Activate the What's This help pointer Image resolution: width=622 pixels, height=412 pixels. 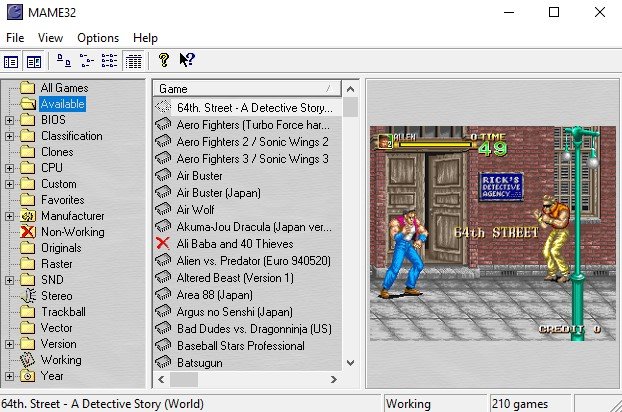click(x=187, y=60)
